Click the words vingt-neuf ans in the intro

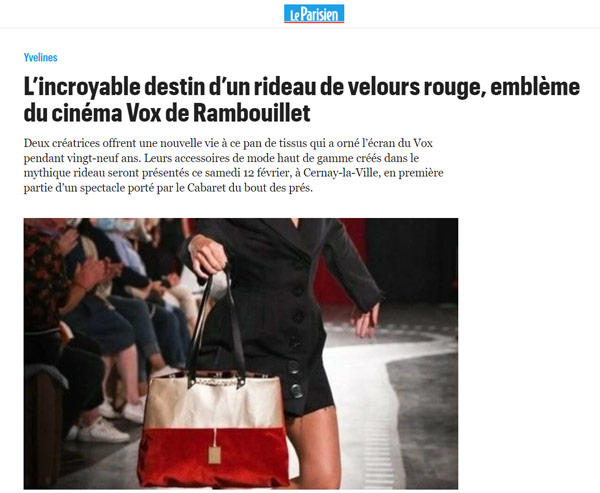pyautogui.click(x=99, y=158)
